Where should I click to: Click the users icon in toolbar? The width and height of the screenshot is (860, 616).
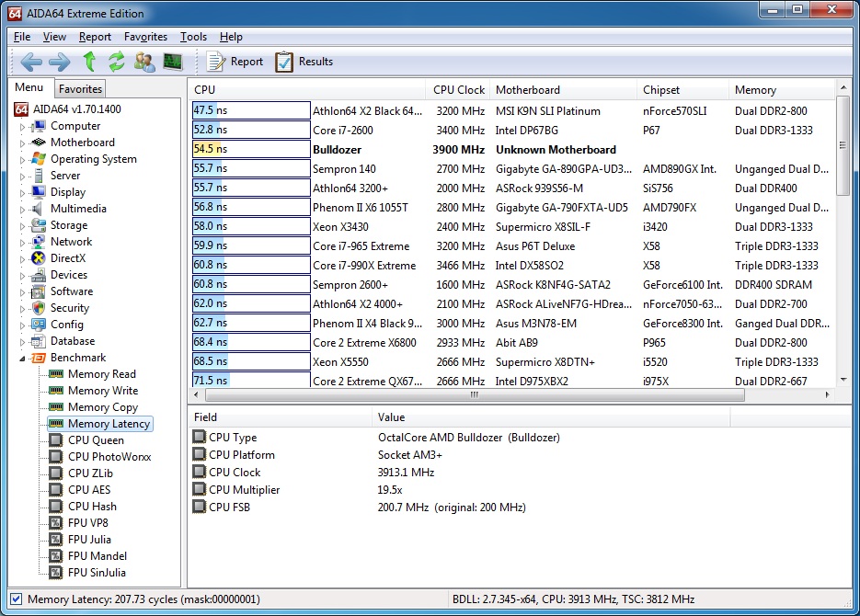click(144, 62)
